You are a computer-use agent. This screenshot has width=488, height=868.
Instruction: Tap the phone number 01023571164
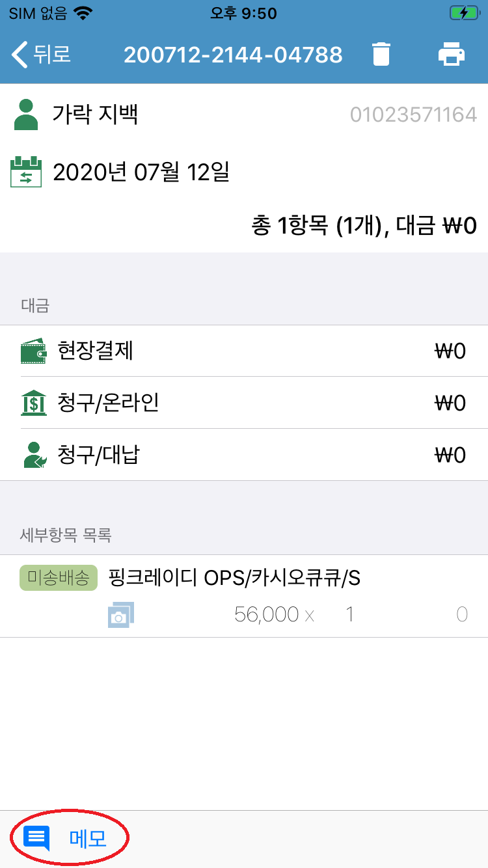click(x=413, y=115)
